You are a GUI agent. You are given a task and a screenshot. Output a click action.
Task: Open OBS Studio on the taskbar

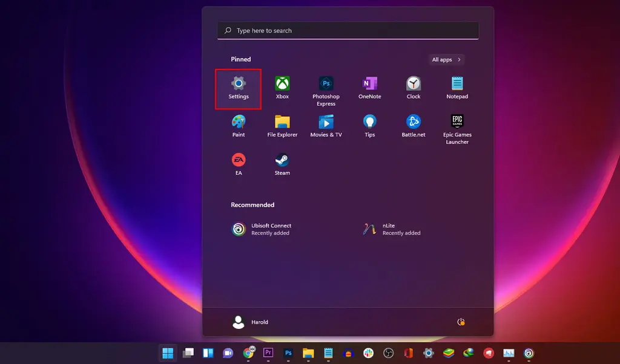point(388,353)
